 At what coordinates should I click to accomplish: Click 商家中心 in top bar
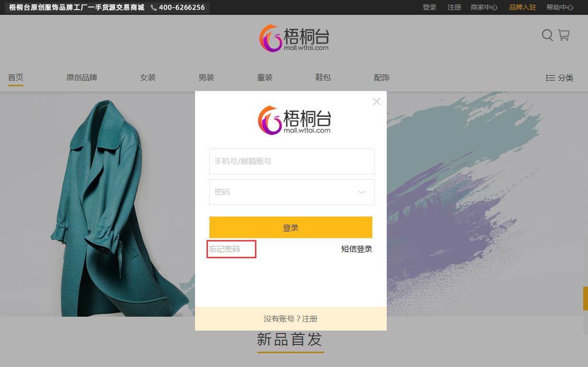click(x=484, y=8)
